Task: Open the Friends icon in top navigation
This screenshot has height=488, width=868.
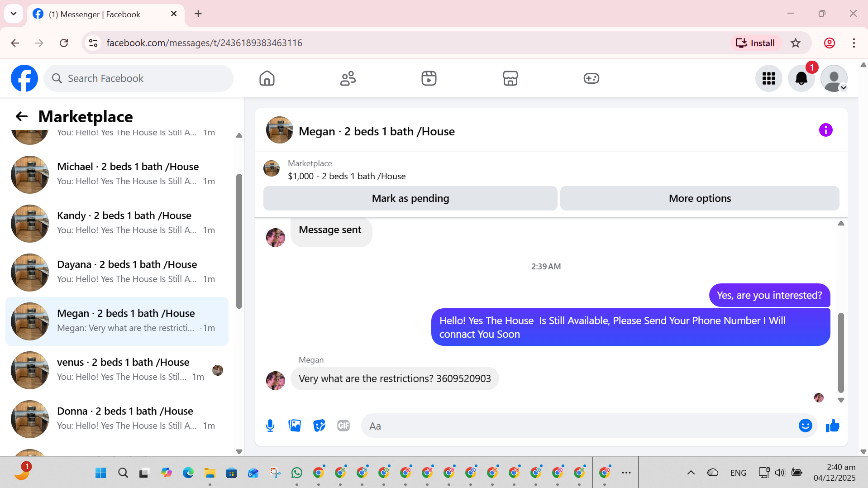Action: (x=348, y=78)
